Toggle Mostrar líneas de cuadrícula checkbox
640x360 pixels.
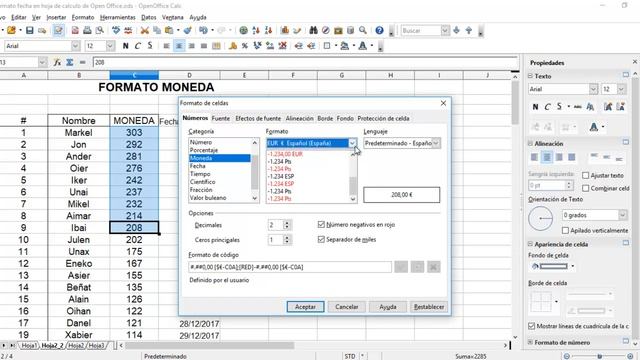point(531,326)
